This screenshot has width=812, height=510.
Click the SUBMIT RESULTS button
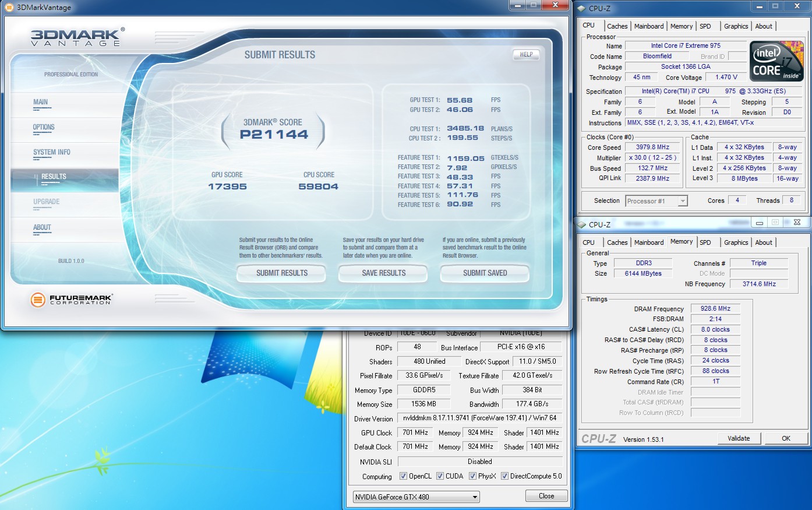[x=282, y=273]
